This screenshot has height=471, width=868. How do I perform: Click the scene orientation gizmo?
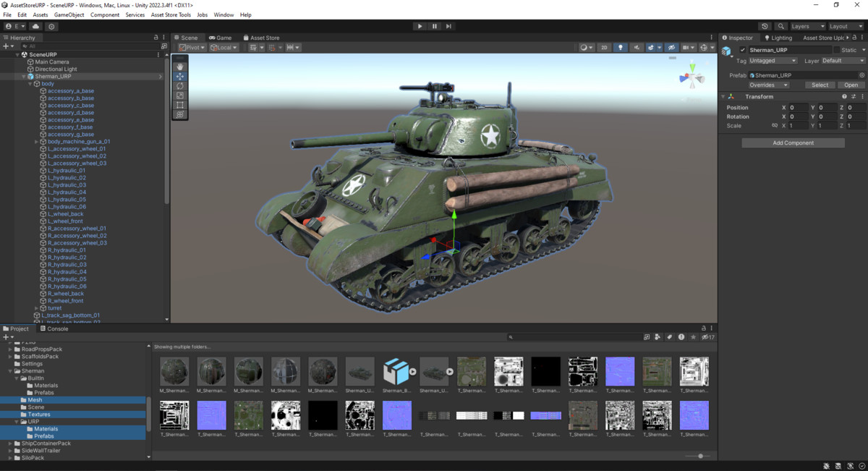692,77
